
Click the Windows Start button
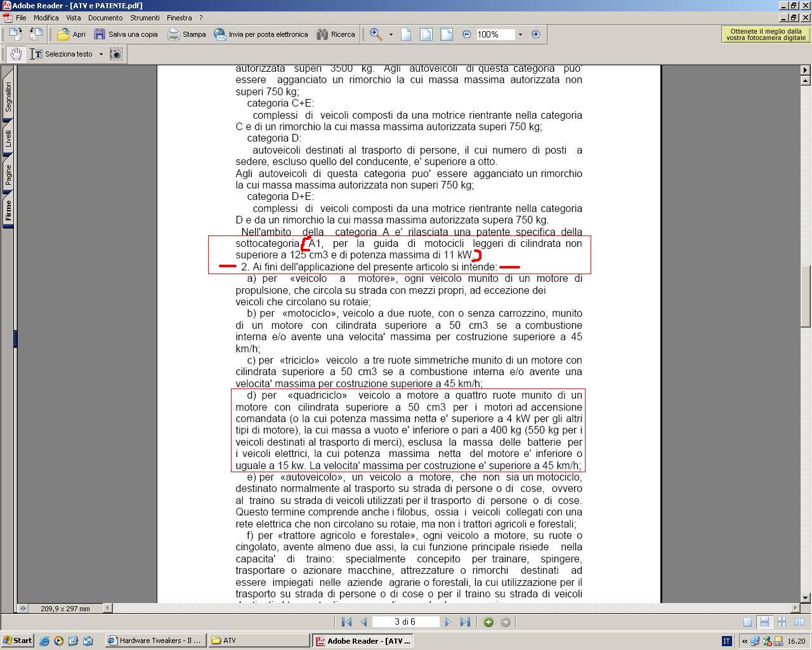(x=18, y=640)
